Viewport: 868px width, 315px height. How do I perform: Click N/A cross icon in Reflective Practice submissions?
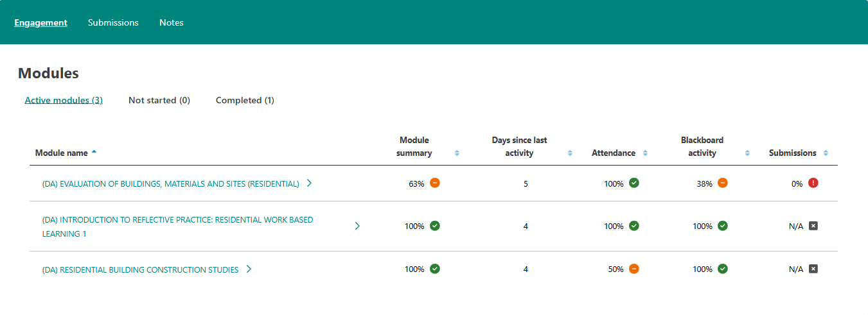pos(813,226)
